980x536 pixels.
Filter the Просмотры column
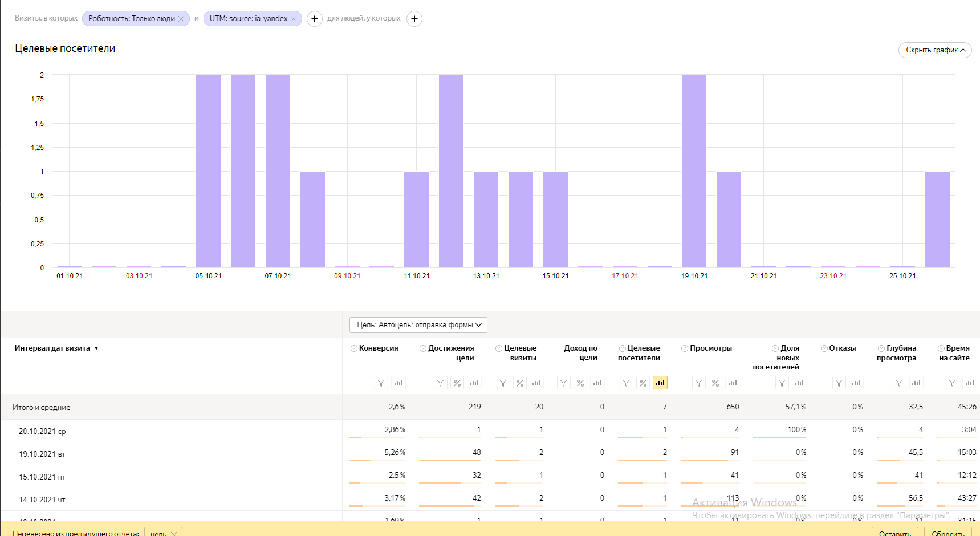699,383
